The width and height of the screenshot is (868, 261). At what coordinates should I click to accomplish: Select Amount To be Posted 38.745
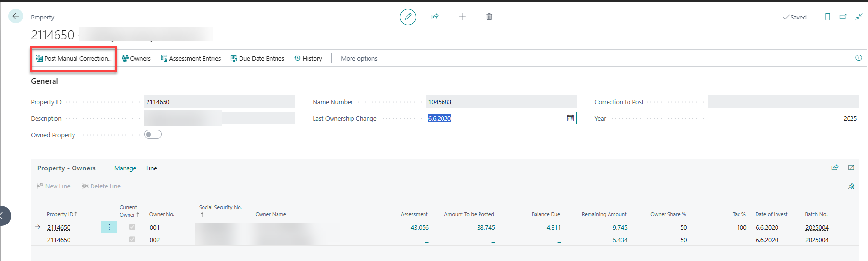[x=486, y=227]
